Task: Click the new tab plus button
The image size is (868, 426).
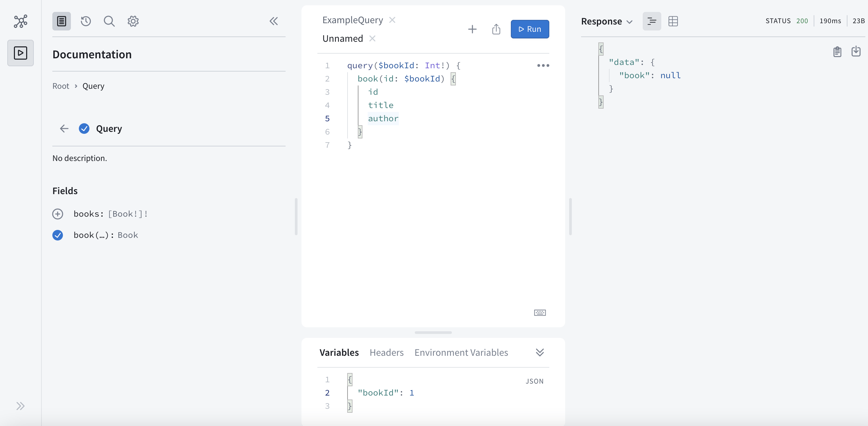Action: (472, 29)
